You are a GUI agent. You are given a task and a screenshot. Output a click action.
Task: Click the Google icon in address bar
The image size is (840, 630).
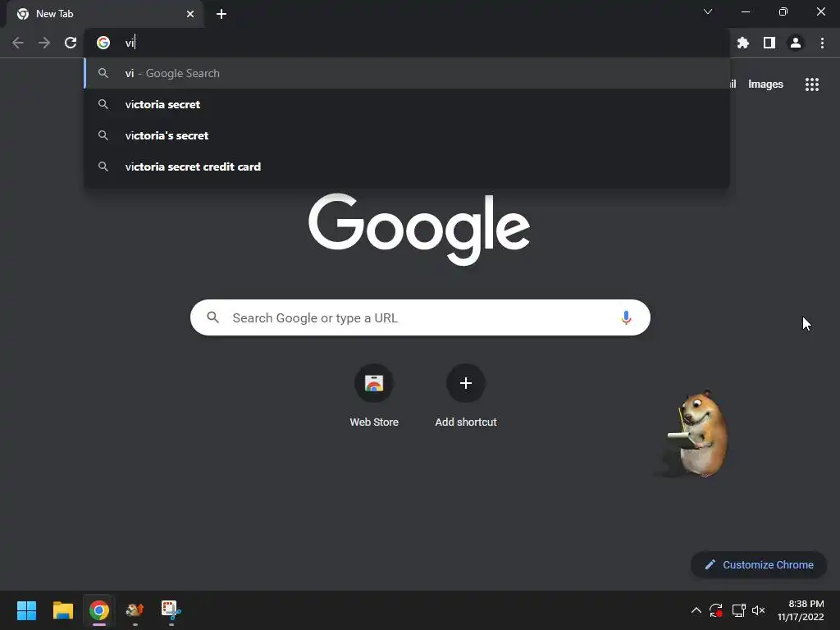pyautogui.click(x=103, y=43)
